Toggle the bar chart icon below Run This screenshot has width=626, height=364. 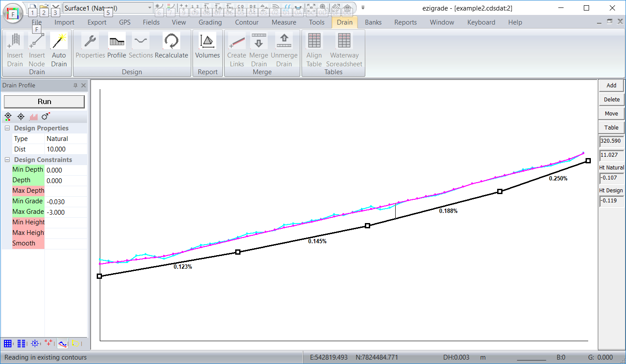coord(33,117)
